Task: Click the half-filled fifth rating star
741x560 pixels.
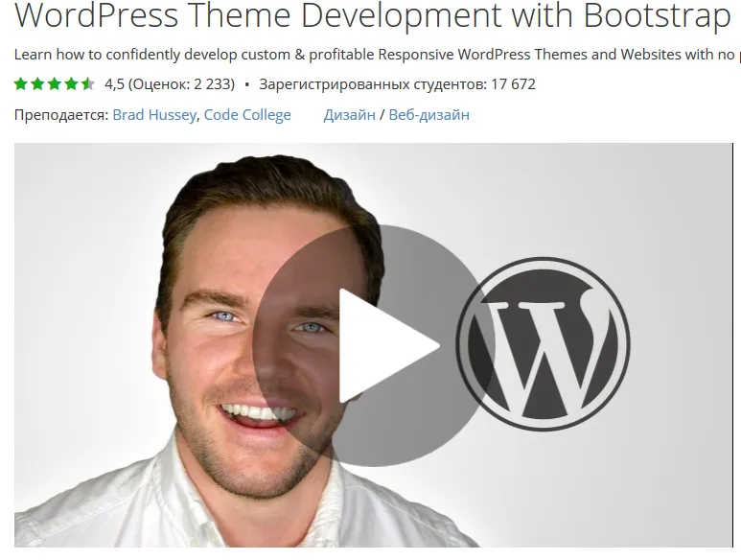Action: pos(87,84)
